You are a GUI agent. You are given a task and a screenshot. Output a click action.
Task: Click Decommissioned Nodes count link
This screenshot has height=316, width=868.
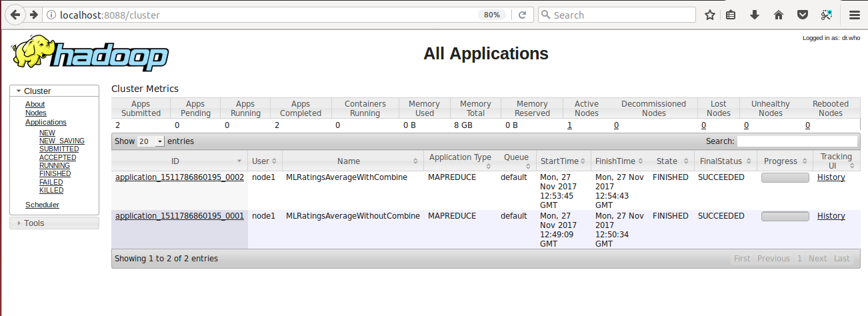point(617,125)
